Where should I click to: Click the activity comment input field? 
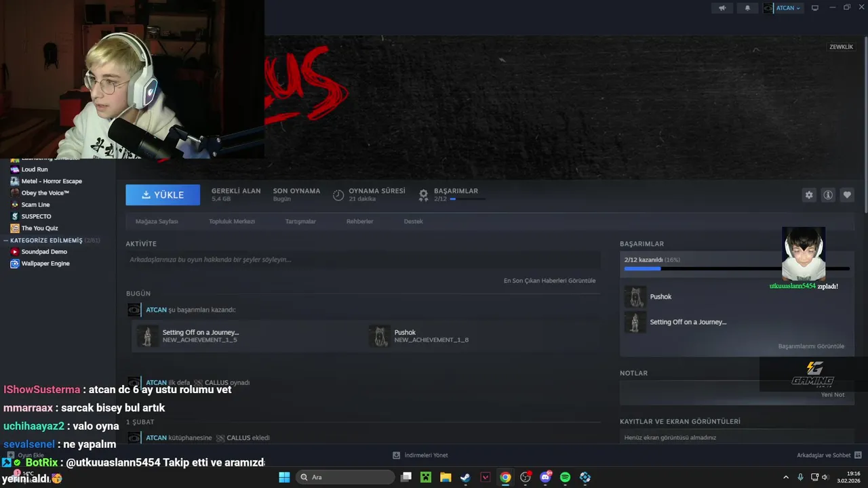click(363, 260)
